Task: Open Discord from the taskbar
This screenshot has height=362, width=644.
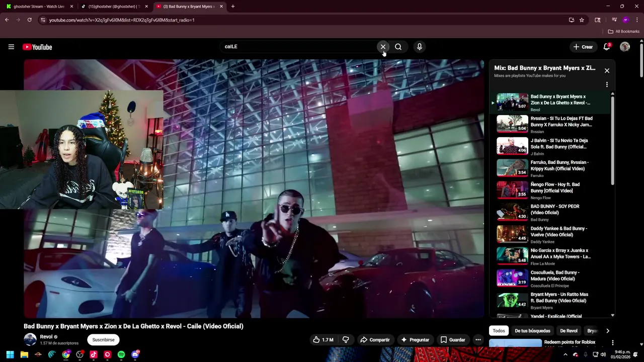Action: tap(135, 354)
